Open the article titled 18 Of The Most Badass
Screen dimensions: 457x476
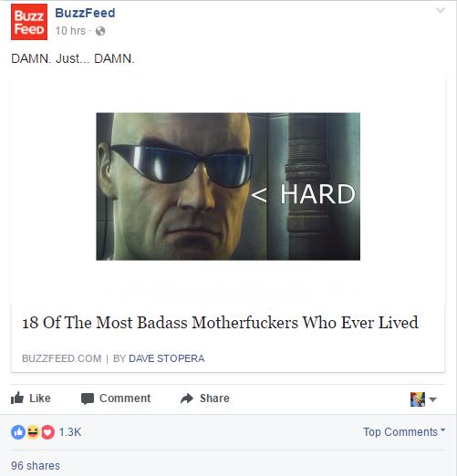(x=221, y=323)
